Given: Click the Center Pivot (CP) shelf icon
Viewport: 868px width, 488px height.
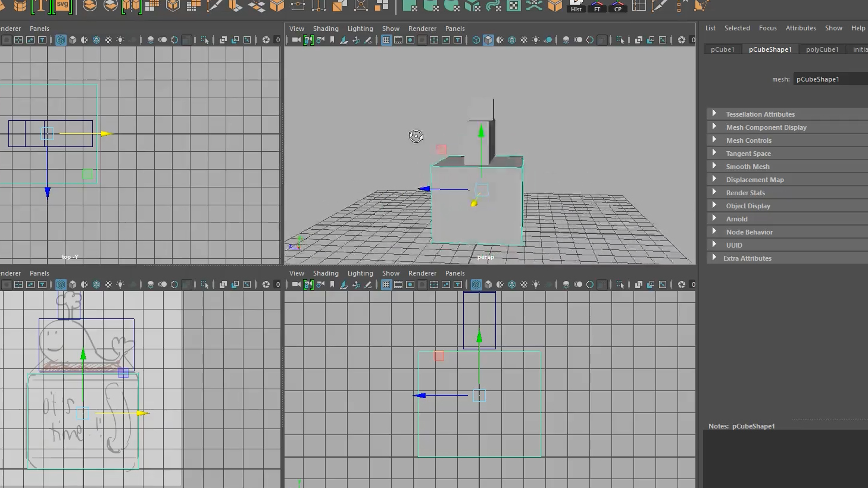Looking at the screenshot, I should tap(617, 6).
